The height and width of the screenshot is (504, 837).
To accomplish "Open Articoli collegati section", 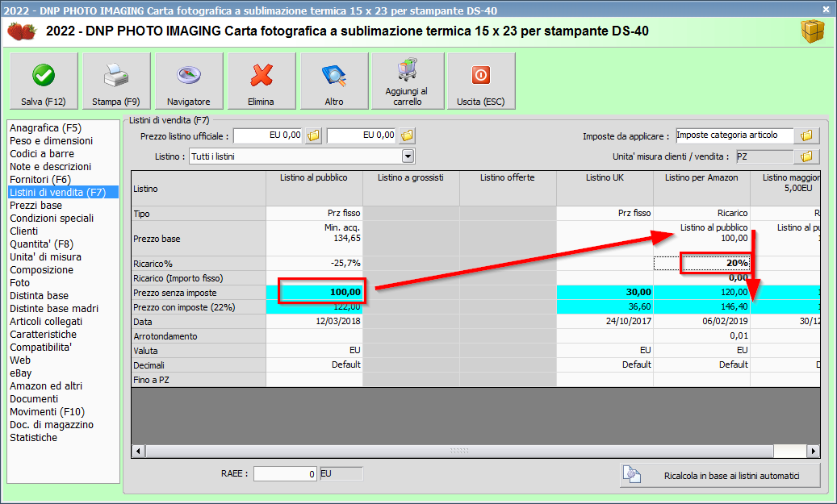I will tap(46, 322).
